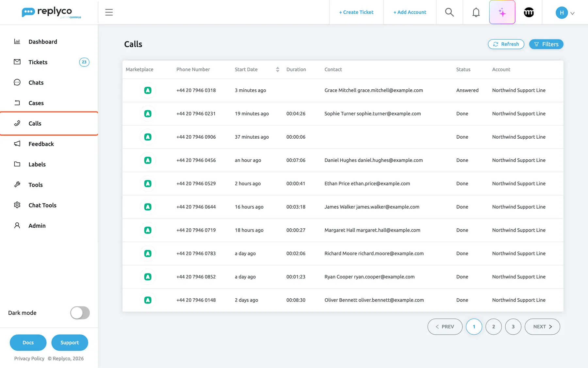This screenshot has width=588, height=368.
Task: Open the AI sparkle assistant button
Action: [x=502, y=12]
